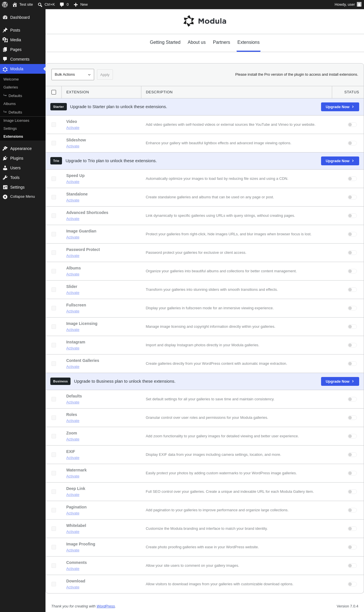
Task: Click the Image Proofing extension name
Action: tap(81, 544)
